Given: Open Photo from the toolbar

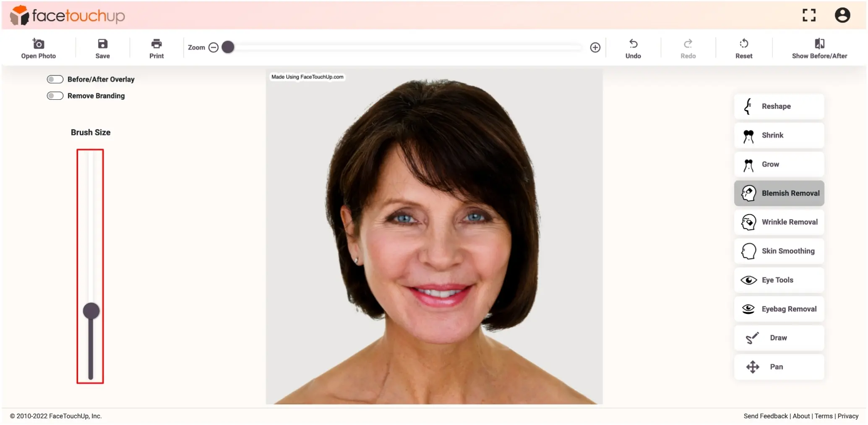Looking at the screenshot, I should click(38, 47).
